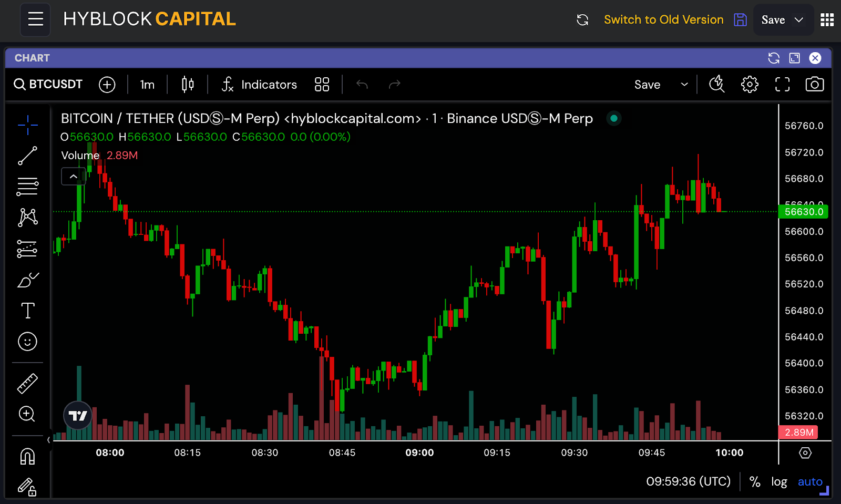Undo last chart action

coord(362,85)
